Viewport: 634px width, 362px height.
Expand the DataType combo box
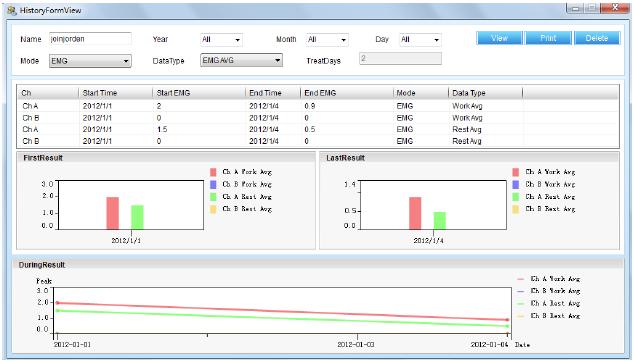pos(241,60)
